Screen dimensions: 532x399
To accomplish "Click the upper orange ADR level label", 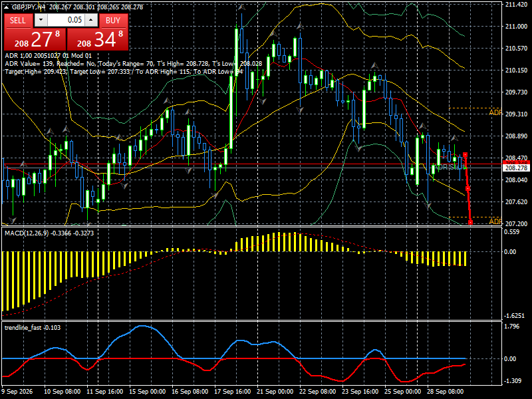I will [x=495, y=112].
